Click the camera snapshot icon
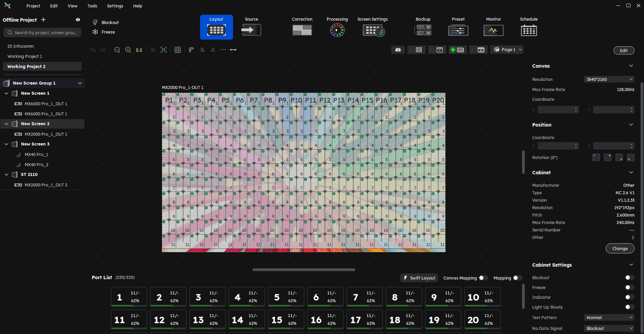Viewport: 644px width, 334px height. click(x=398, y=50)
